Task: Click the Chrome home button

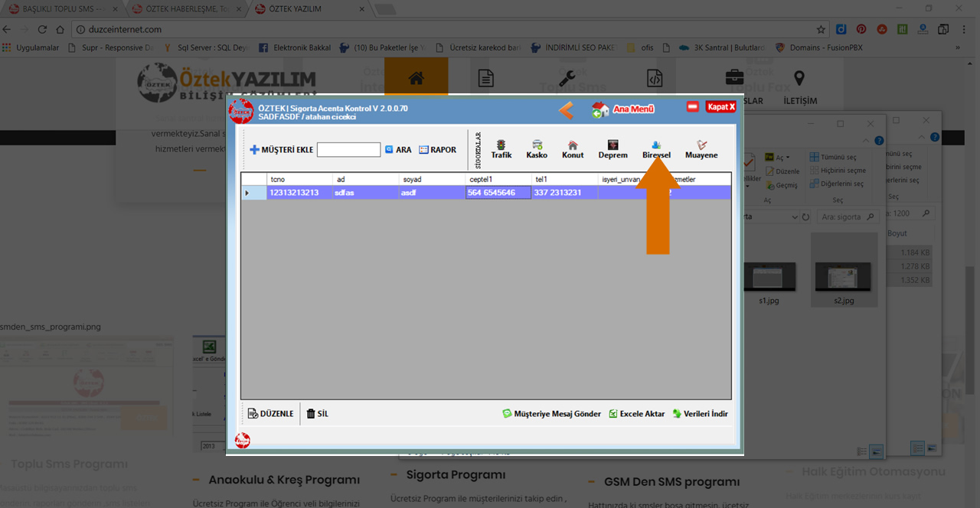Action: 60,29
